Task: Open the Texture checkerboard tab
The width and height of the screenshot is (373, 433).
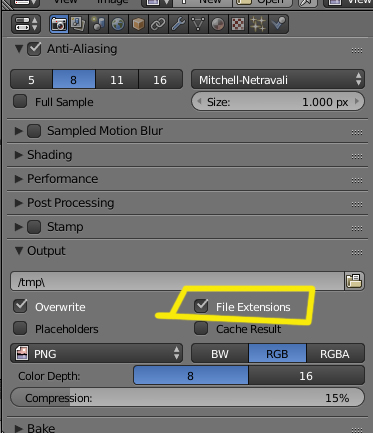Action: [238, 24]
